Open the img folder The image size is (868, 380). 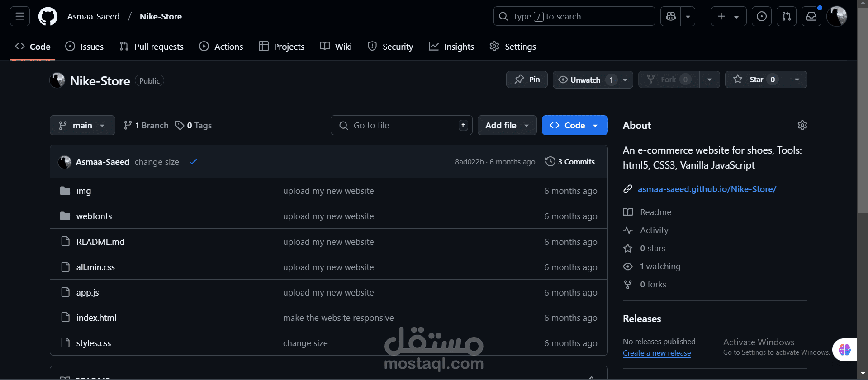(84, 191)
